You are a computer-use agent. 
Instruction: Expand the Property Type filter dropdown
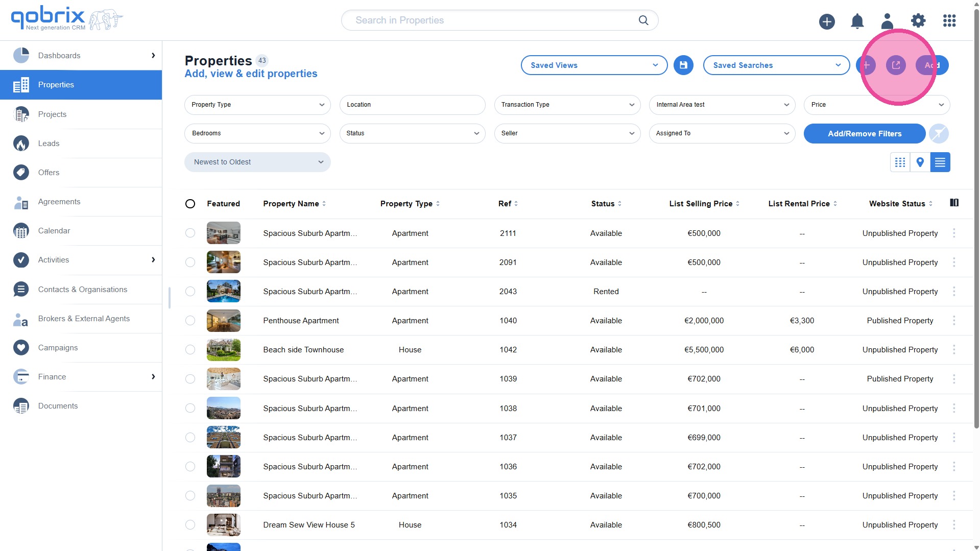257,105
